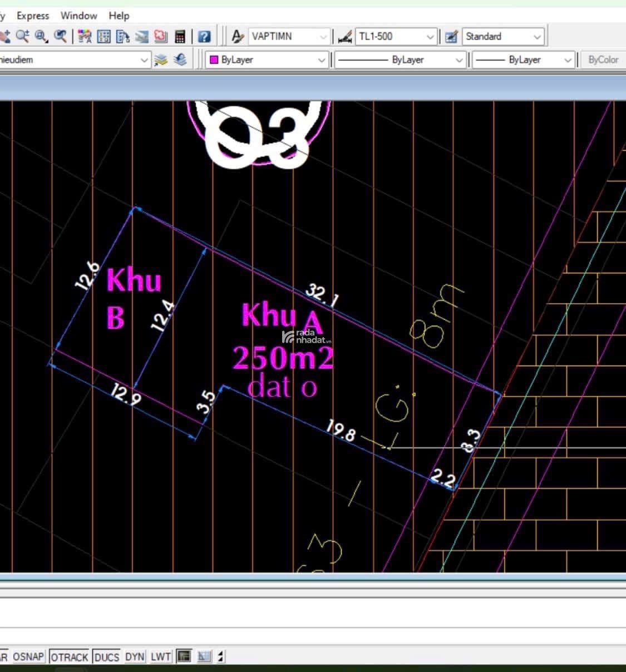Click the Zoom Previous magnifier icon
This screenshot has width=626, height=672.
pos(60,37)
